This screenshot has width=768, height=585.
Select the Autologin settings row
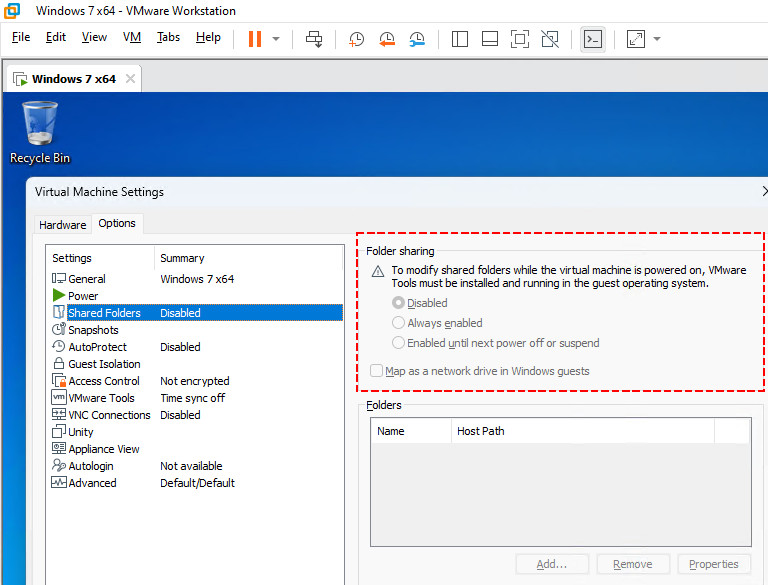[196, 466]
